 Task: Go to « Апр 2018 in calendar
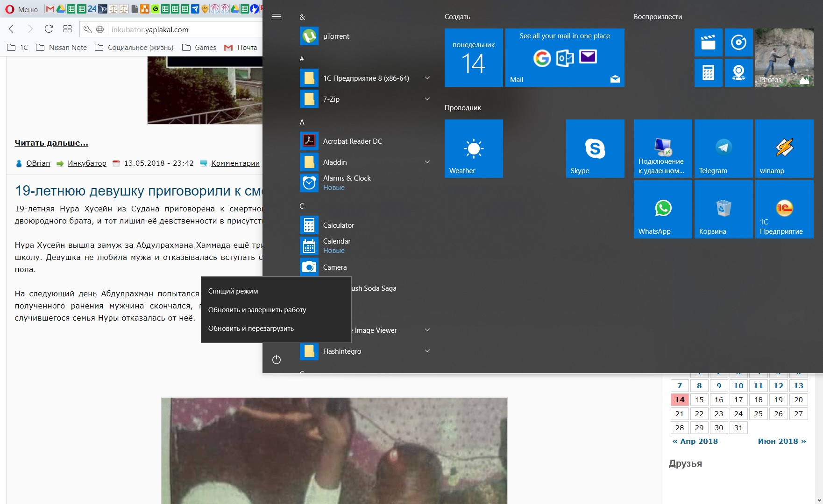click(695, 441)
